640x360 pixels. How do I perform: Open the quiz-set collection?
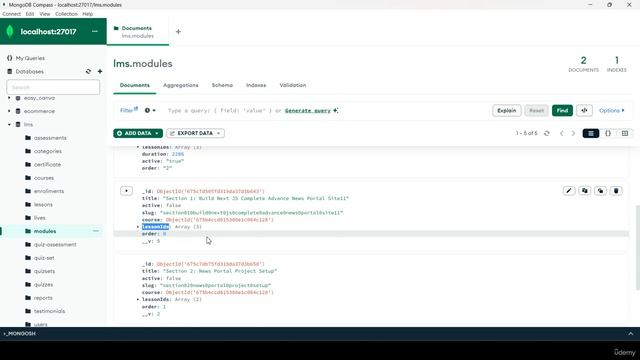tap(44, 258)
